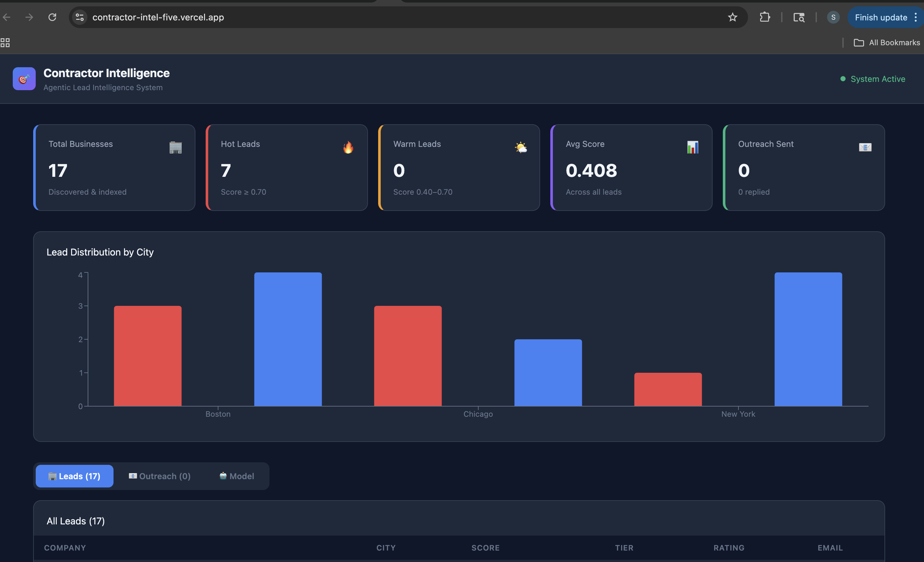Click the Contractor Intelligence target logo
The height and width of the screenshot is (562, 924).
24,79
